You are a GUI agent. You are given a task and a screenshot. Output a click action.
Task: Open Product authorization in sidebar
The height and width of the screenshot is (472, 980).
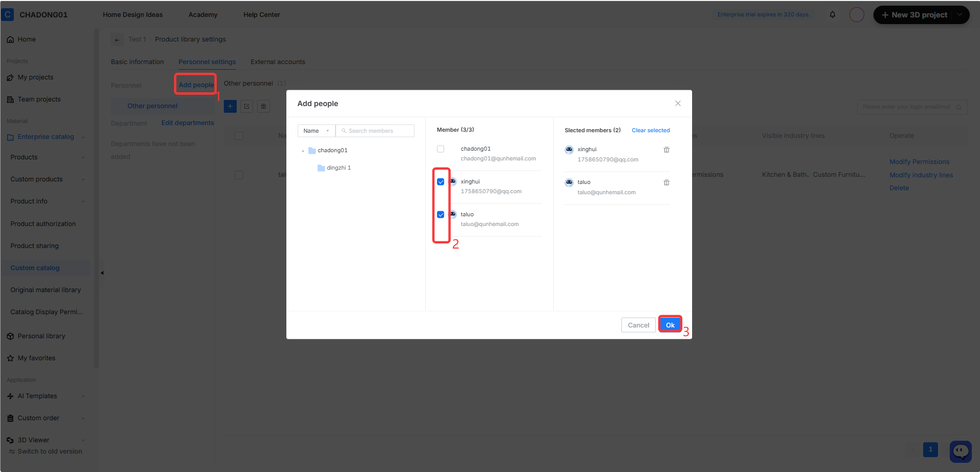pos(43,224)
